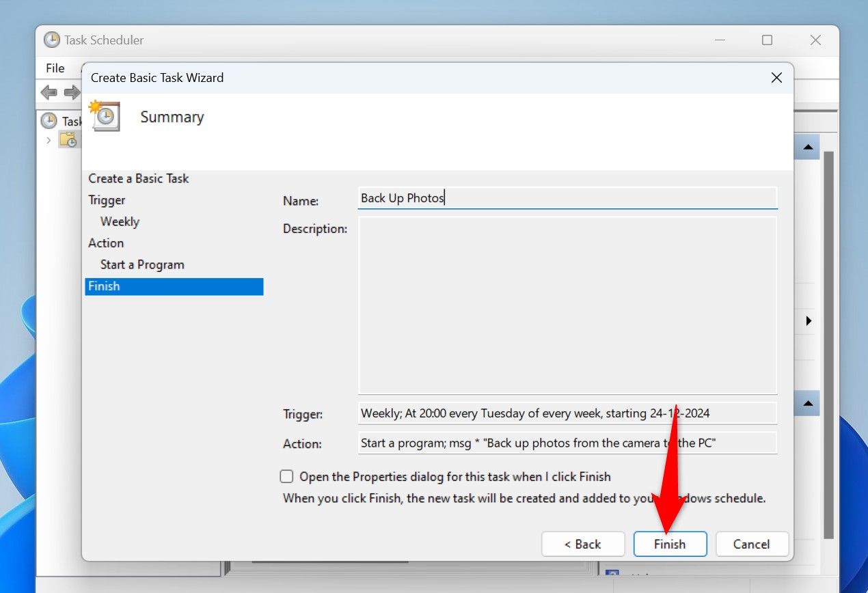This screenshot has height=593, width=868.
Task: Close the Task Scheduler window
Action: click(x=815, y=40)
